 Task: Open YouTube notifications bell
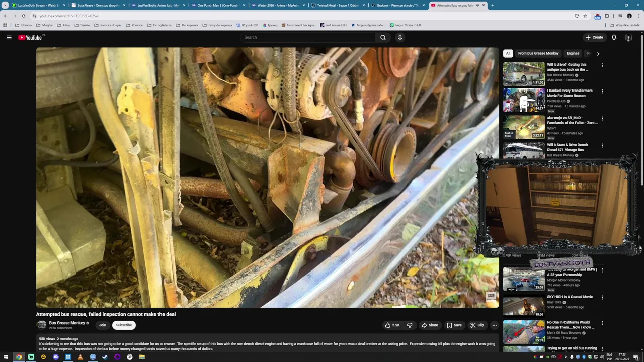[x=614, y=37]
